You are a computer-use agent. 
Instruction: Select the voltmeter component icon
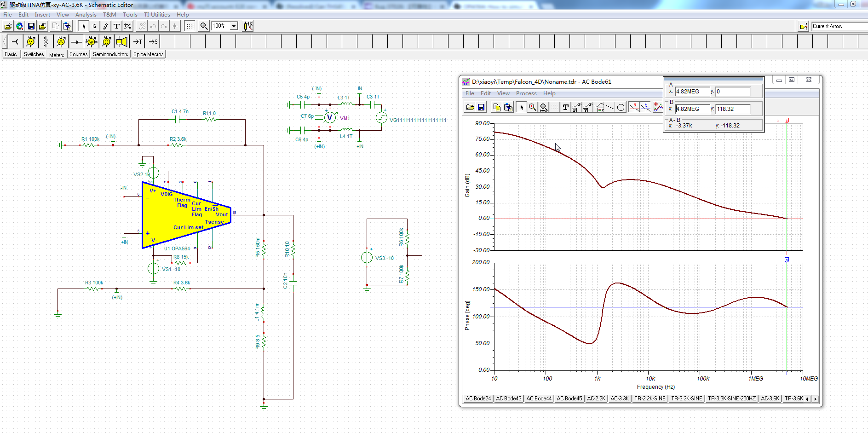pos(31,42)
